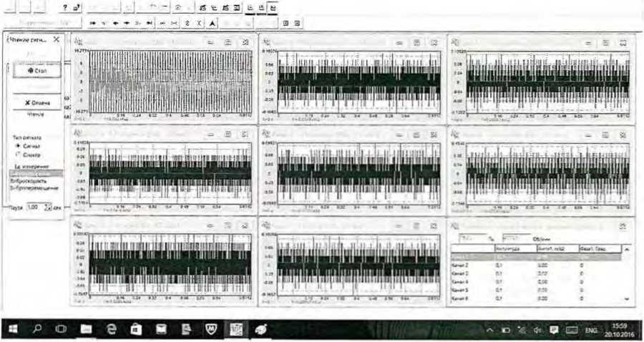The width and height of the screenshot is (644, 342).
Task: Click the jump-to-start arrow toolbar icon
Action: [x=92, y=23]
